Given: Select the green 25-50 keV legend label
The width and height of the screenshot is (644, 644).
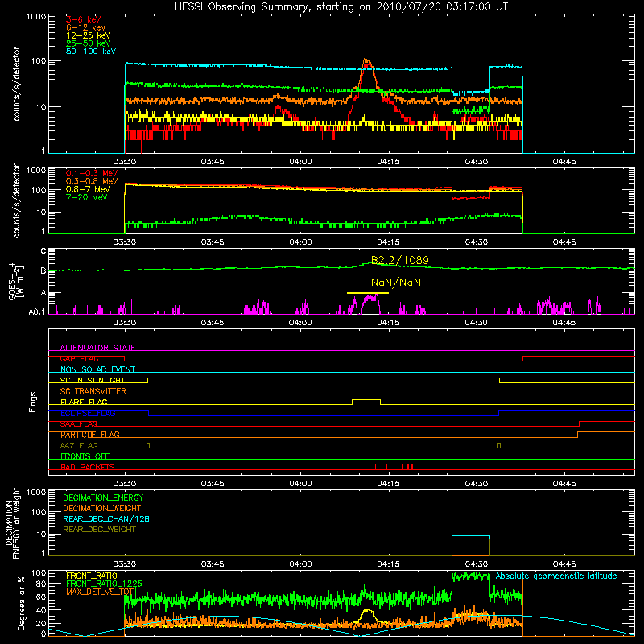Looking at the screenshot, I should click(x=88, y=43).
